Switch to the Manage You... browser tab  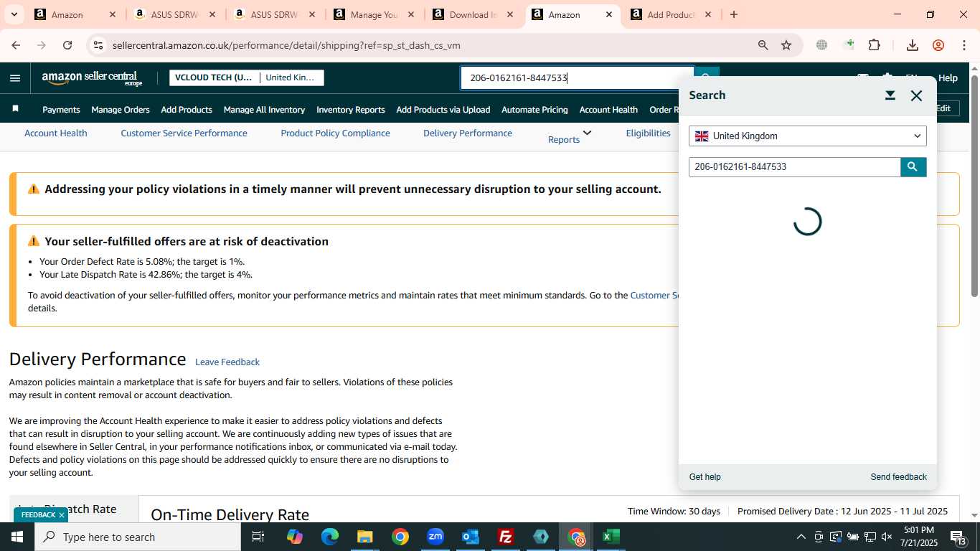pyautogui.click(x=373, y=14)
